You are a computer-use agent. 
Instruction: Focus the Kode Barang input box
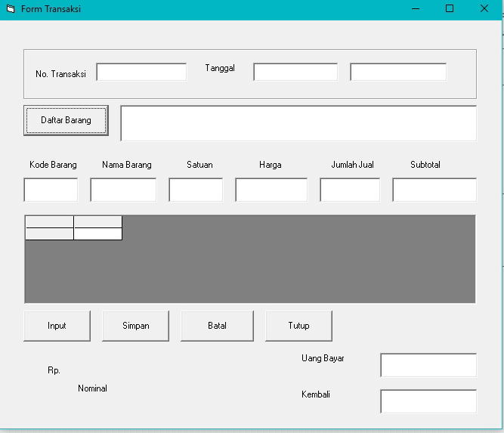51,190
